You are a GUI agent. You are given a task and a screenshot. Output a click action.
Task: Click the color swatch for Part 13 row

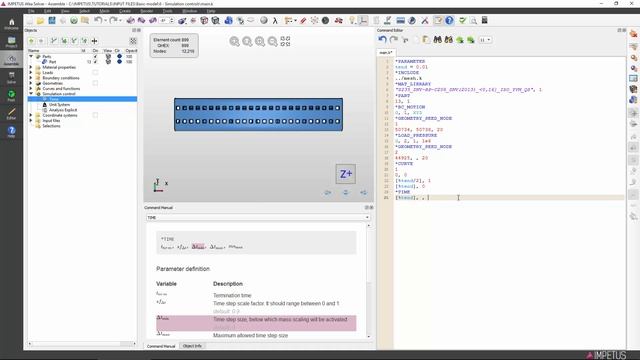click(119, 62)
